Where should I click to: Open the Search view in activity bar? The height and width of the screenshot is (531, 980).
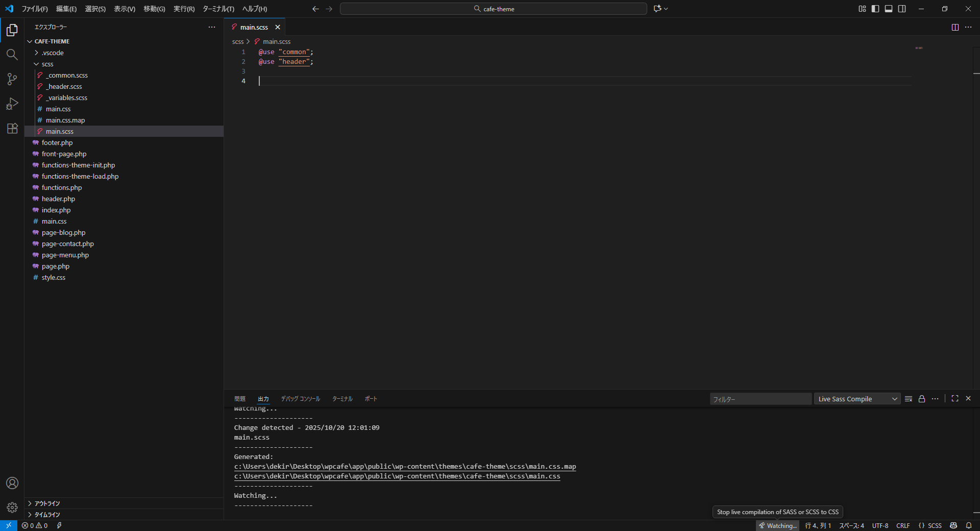coord(12,55)
